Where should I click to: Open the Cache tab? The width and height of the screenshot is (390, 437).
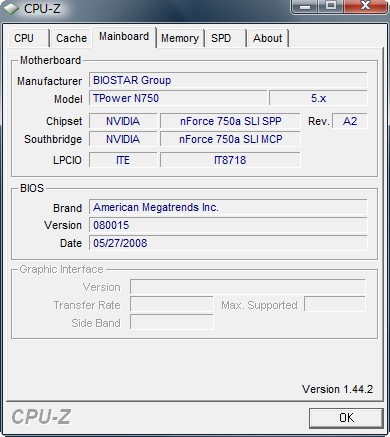click(71, 38)
